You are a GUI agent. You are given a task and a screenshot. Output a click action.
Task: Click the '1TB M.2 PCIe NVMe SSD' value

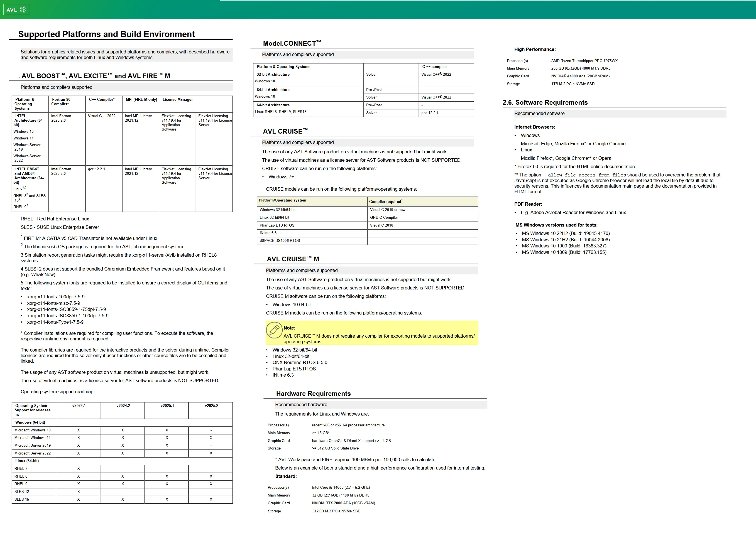[x=573, y=84]
